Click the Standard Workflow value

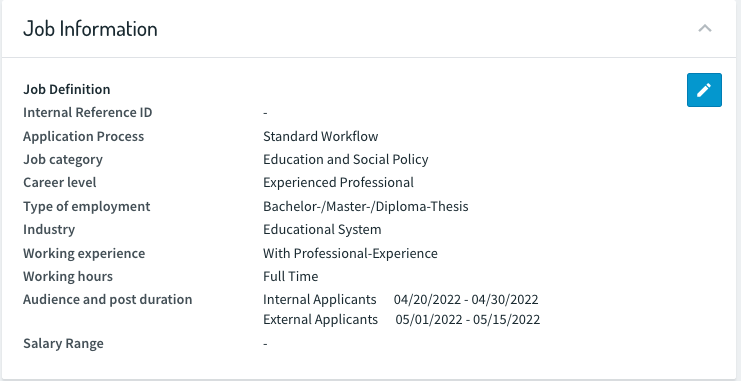(x=320, y=137)
